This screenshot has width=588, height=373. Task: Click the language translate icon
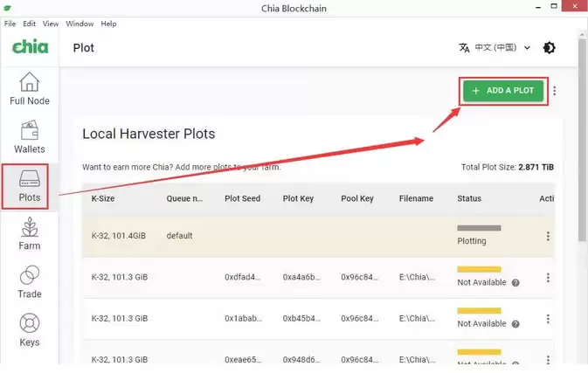pyautogui.click(x=464, y=48)
